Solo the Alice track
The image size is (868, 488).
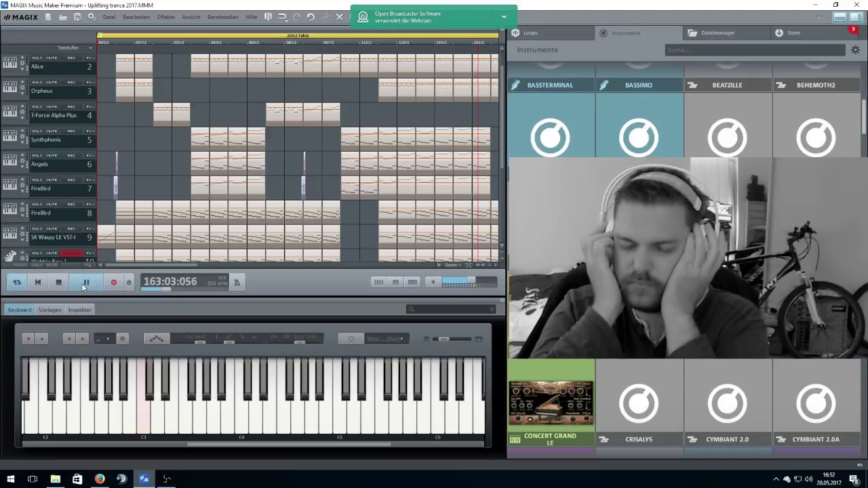pos(37,58)
